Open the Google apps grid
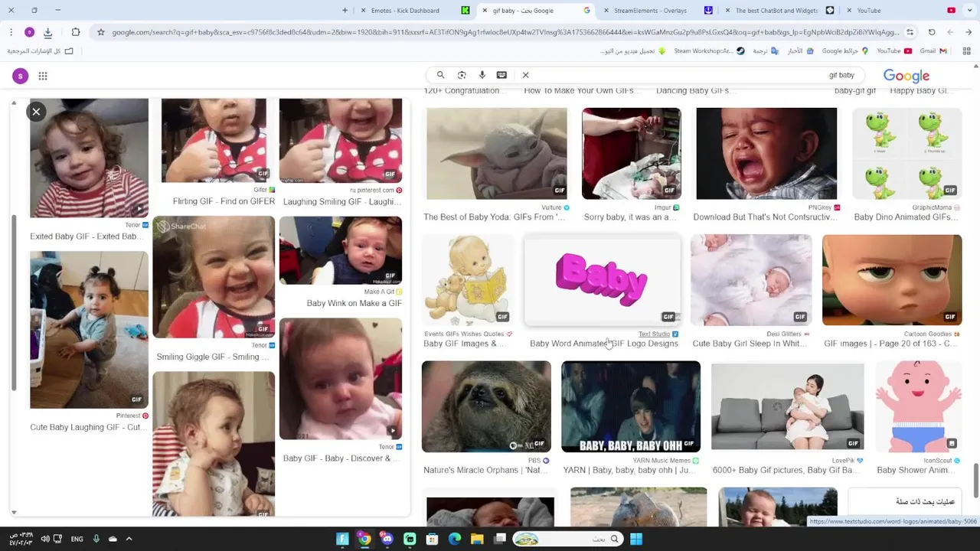Viewport: 980px width, 551px height. click(43, 76)
